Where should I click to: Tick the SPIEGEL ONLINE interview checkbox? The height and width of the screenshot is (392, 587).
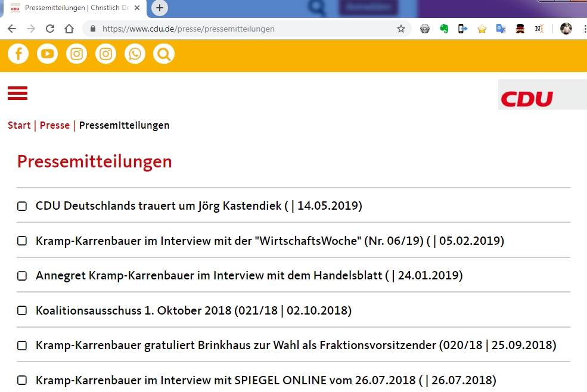22,381
